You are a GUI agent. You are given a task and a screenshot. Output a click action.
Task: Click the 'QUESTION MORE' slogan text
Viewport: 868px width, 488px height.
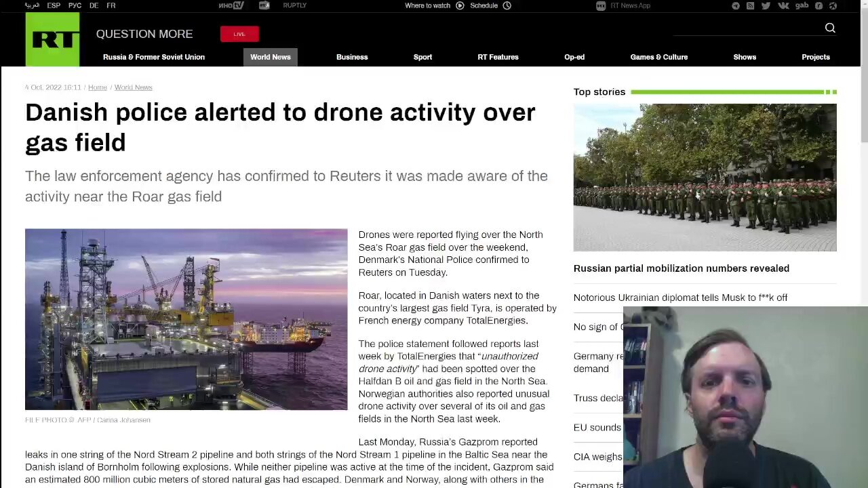(144, 34)
